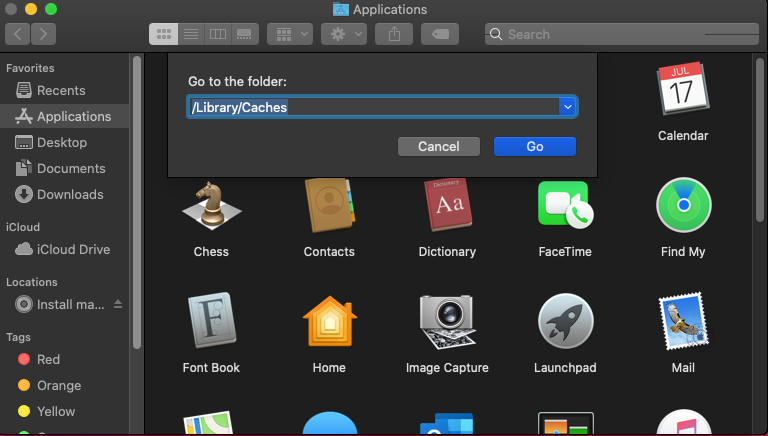Open the Contacts app icon
The height and width of the screenshot is (436, 768).
(x=330, y=205)
